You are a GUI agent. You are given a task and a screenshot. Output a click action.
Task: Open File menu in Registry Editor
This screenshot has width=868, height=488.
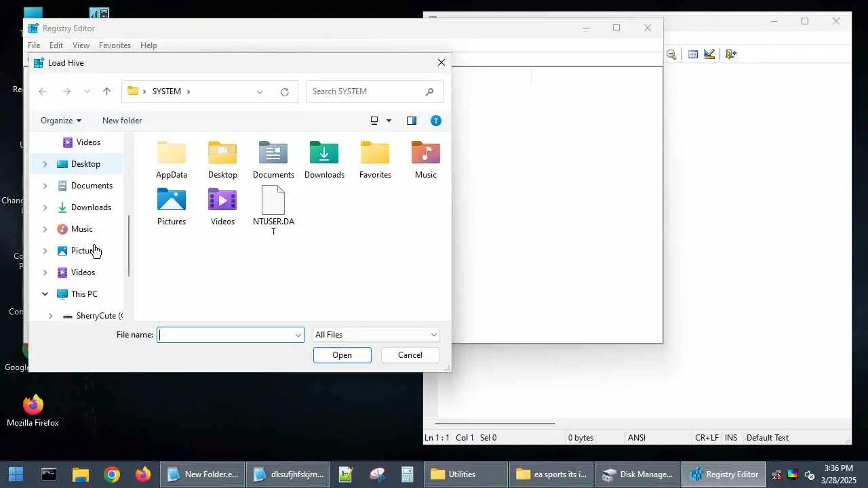[34, 45]
